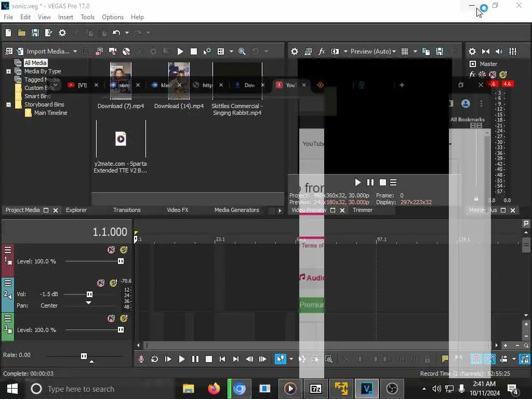Undo the last action

click(116, 33)
